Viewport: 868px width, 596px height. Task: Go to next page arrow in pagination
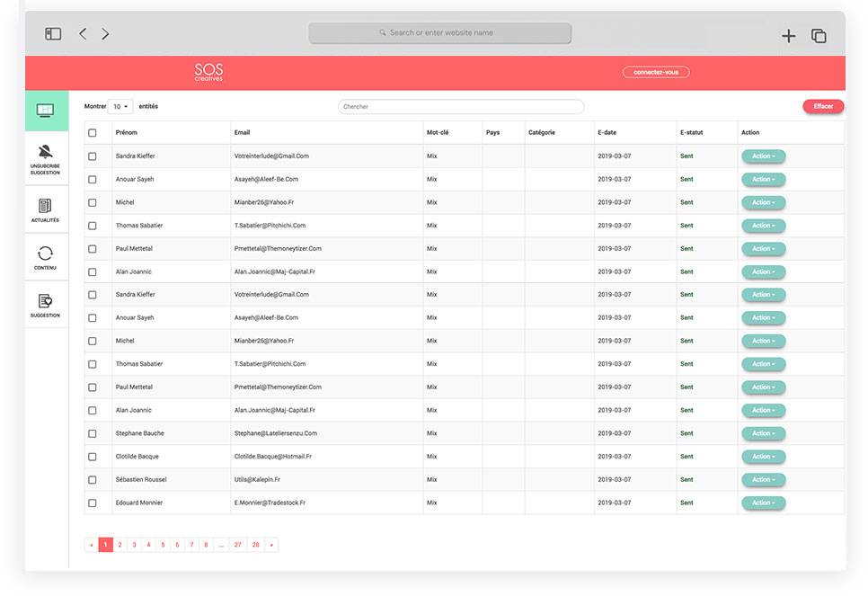click(271, 545)
